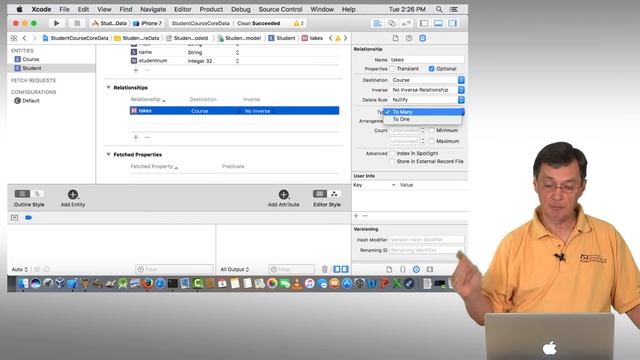640x360 pixels.
Task: Show the assistant editor
Action: pyautogui.click(x=392, y=23)
